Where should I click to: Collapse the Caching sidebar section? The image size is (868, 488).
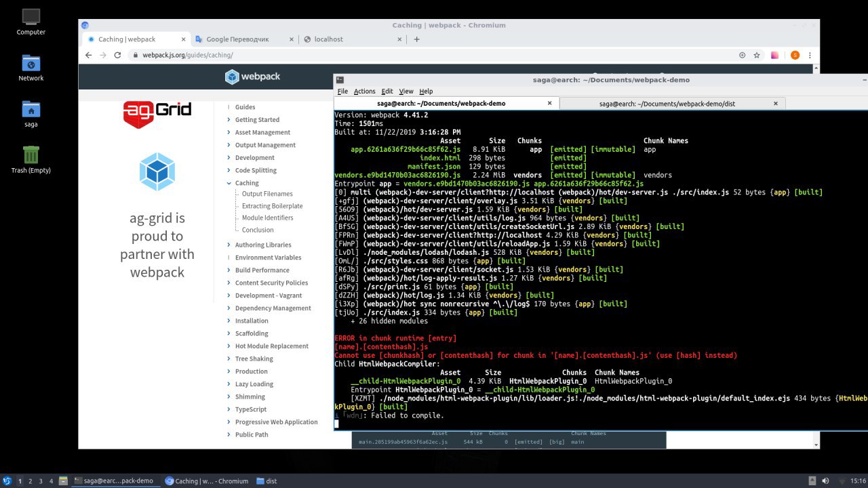click(x=229, y=183)
